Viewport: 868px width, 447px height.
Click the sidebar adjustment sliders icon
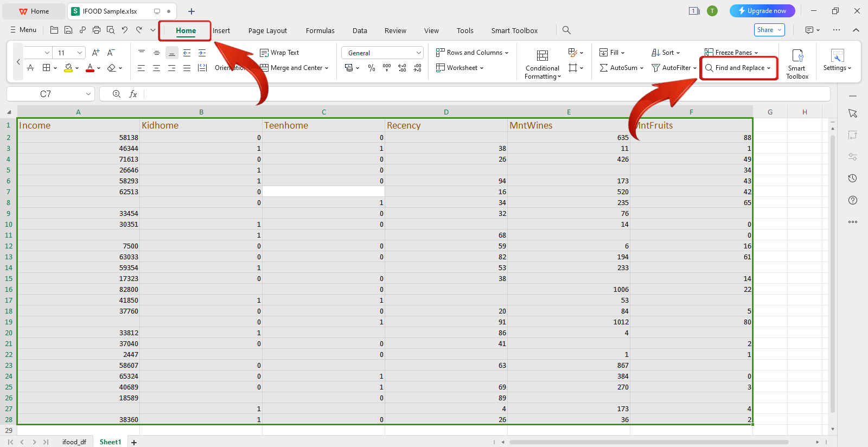tap(853, 157)
